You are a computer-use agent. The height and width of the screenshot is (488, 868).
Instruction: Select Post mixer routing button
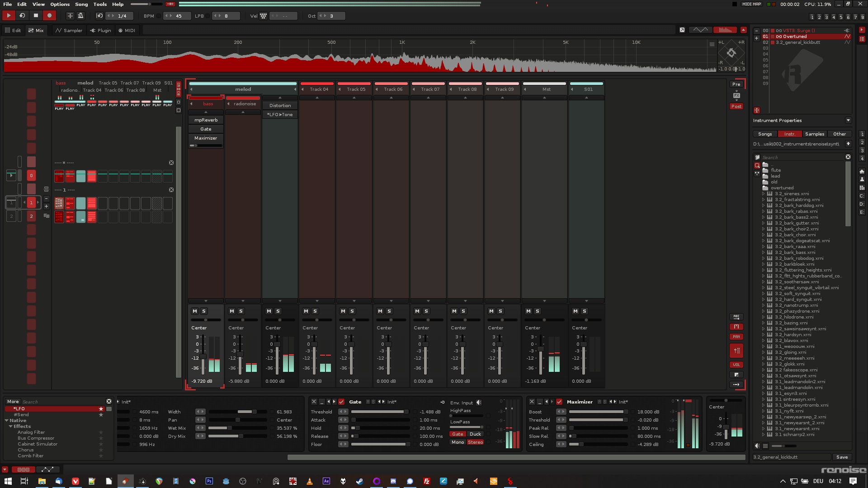(736, 106)
